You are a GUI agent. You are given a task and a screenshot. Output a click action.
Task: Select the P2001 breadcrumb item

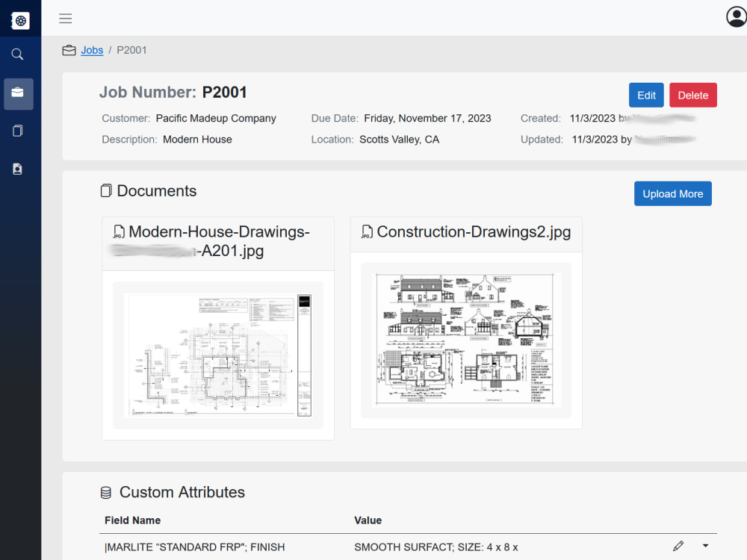click(131, 50)
